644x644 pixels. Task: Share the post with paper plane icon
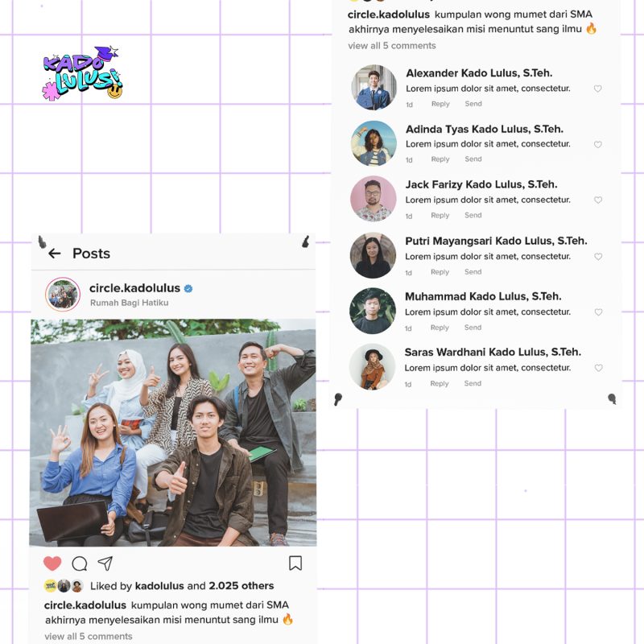coord(105,563)
